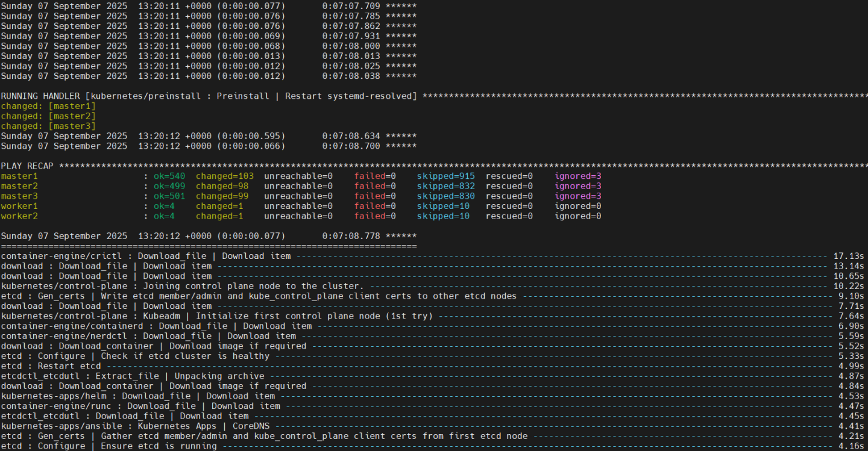Viewport: 868px width, 451px height.
Task: Select the worker2 hostname text
Action: coord(19,216)
